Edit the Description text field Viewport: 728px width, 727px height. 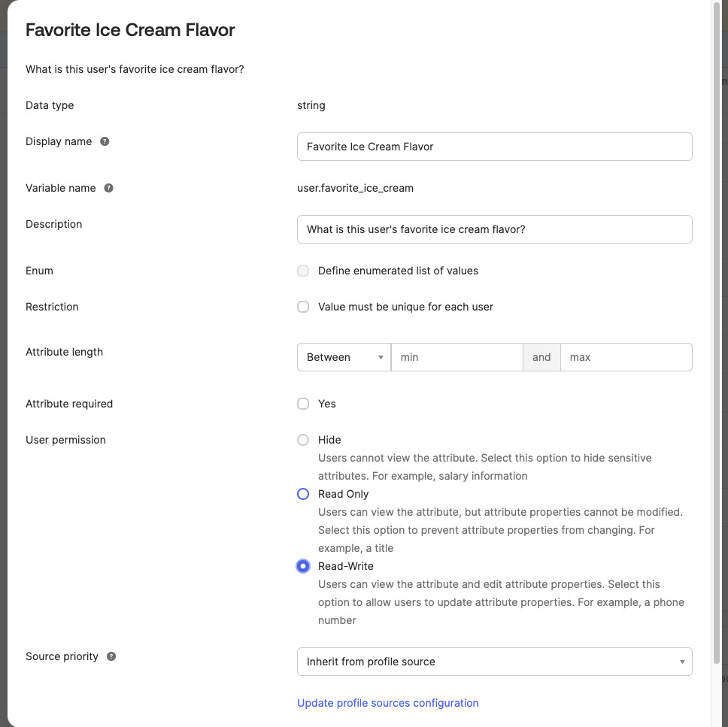click(494, 229)
